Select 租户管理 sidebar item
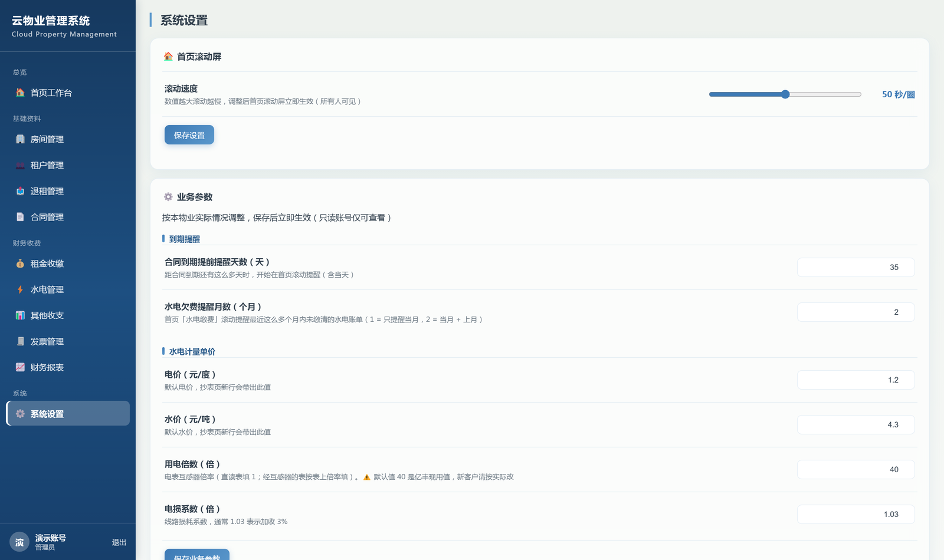 pyautogui.click(x=68, y=165)
